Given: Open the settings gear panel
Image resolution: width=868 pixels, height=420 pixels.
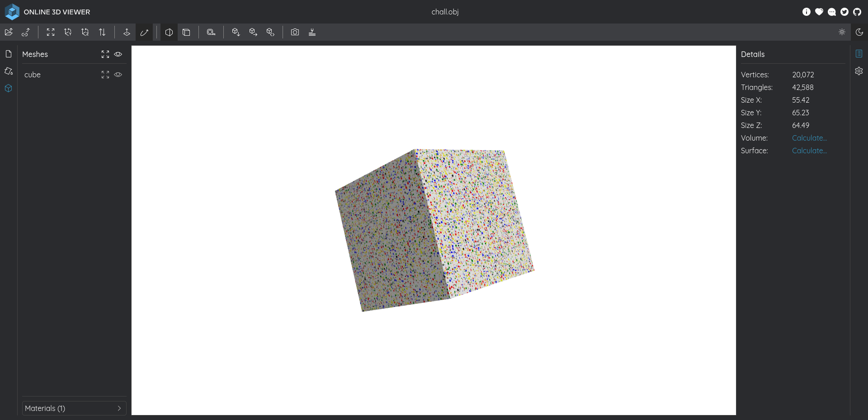Looking at the screenshot, I should pyautogui.click(x=859, y=71).
